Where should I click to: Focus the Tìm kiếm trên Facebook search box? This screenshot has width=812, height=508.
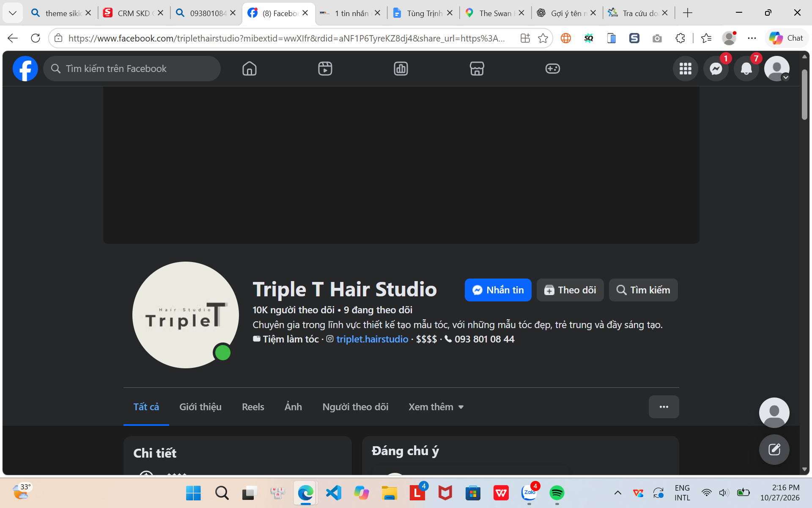coord(132,69)
